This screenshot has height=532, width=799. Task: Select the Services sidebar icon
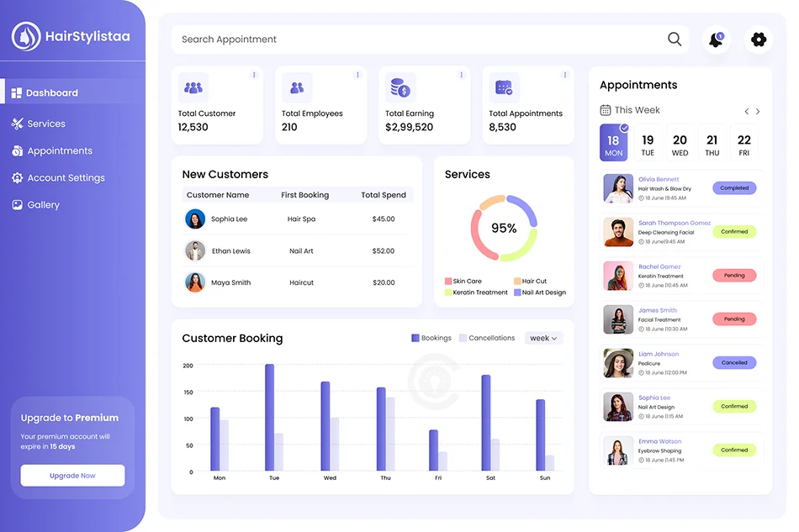click(x=18, y=124)
